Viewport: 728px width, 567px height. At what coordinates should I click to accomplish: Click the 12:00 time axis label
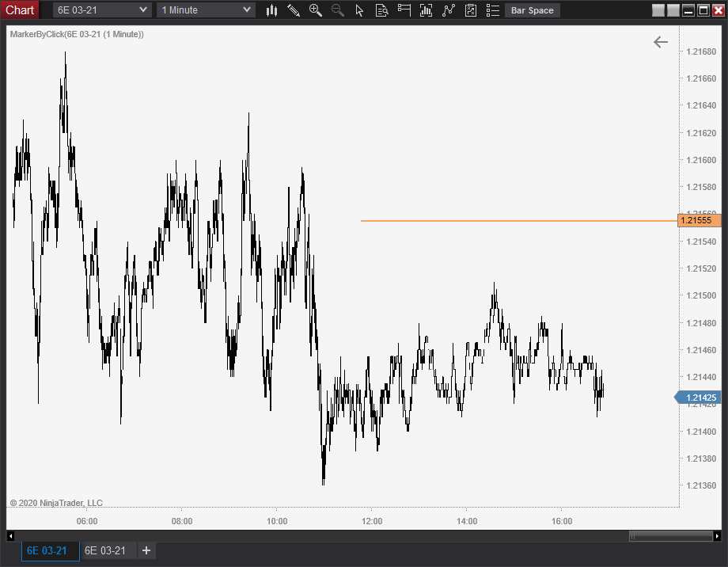coord(372,521)
